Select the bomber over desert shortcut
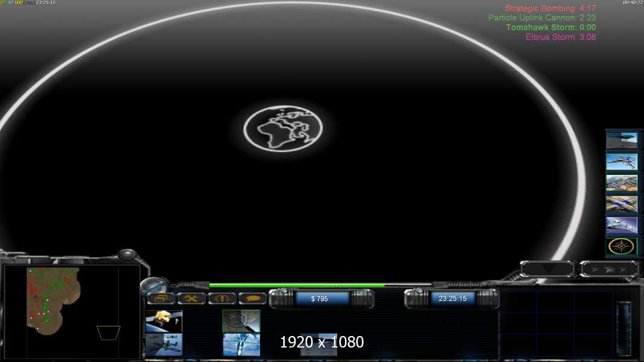The width and height of the screenshot is (644, 362). pyautogui.click(x=622, y=183)
